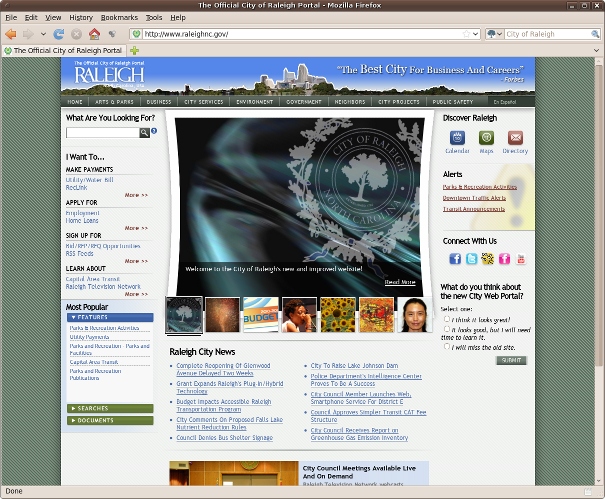Open the File menu

pos(11,18)
